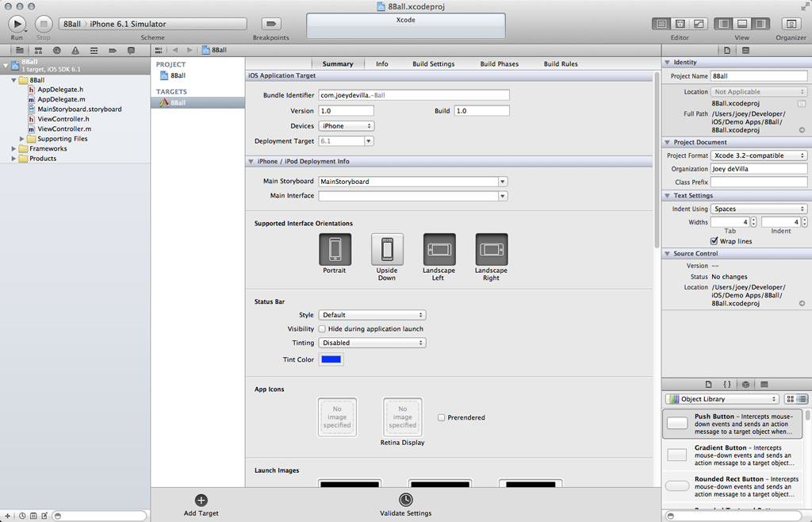Select the Assistant editor icon
This screenshot has height=522, width=812.
680,24
